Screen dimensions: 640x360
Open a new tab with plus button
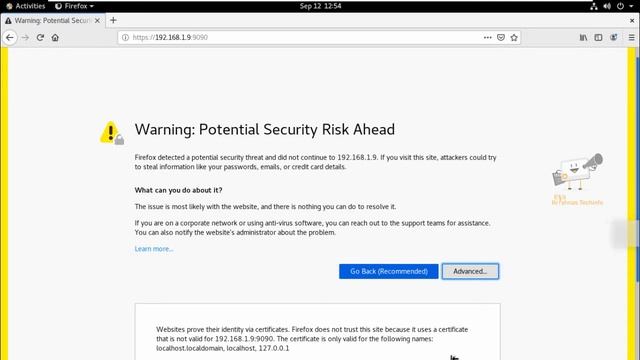coord(113,20)
